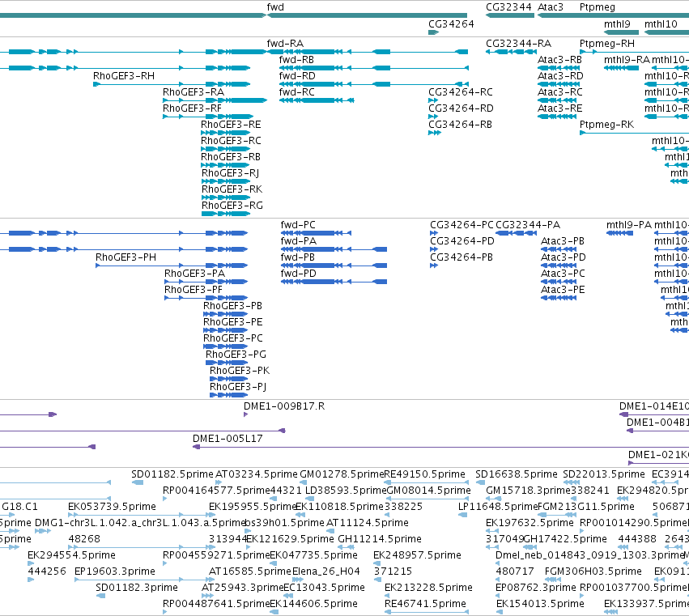Viewport: 689px width, 616px height.
Task: Click the AT03234.5prime EST label
Action: (256, 475)
